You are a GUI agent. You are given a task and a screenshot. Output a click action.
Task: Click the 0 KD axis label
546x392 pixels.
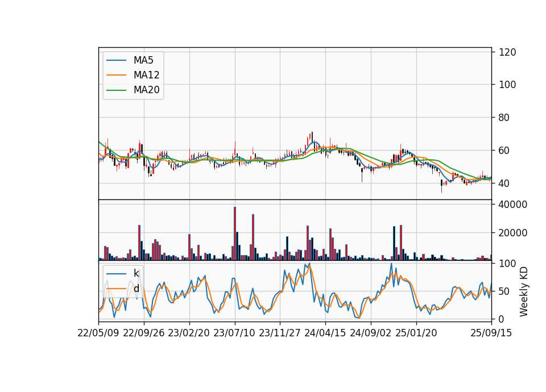502,319
